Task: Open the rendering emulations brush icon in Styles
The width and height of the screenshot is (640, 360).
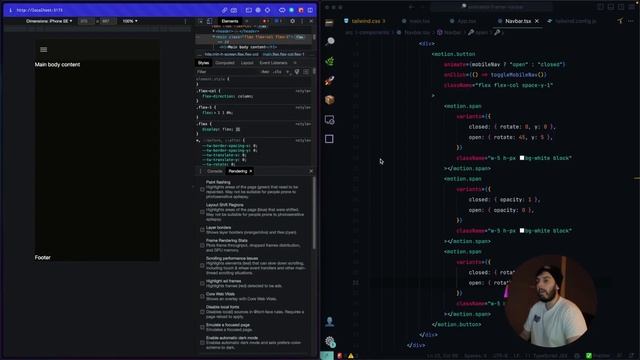Action: [x=297, y=72]
